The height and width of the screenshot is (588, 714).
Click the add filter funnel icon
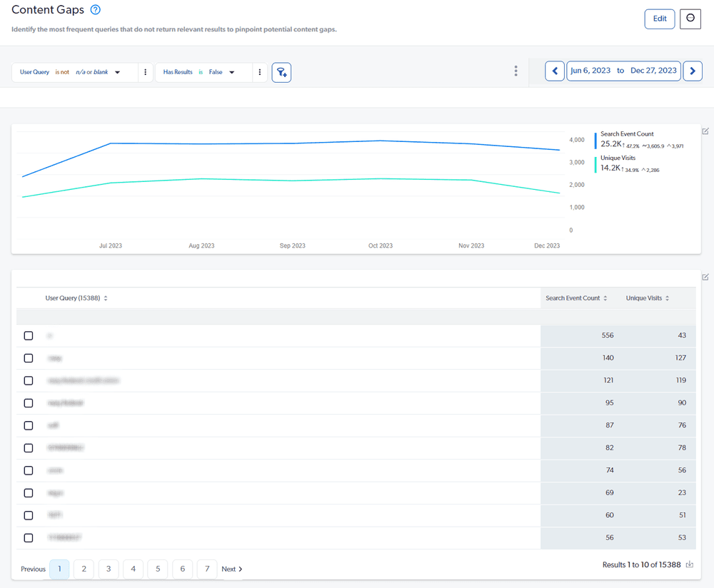coord(281,72)
